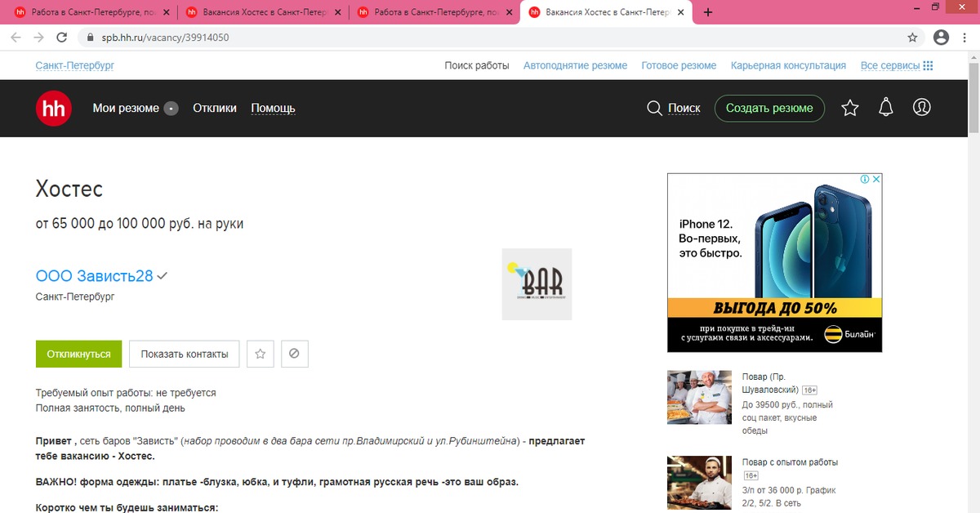Click text Полная занятость, полный день
This screenshot has height=513, width=980.
(110, 408)
